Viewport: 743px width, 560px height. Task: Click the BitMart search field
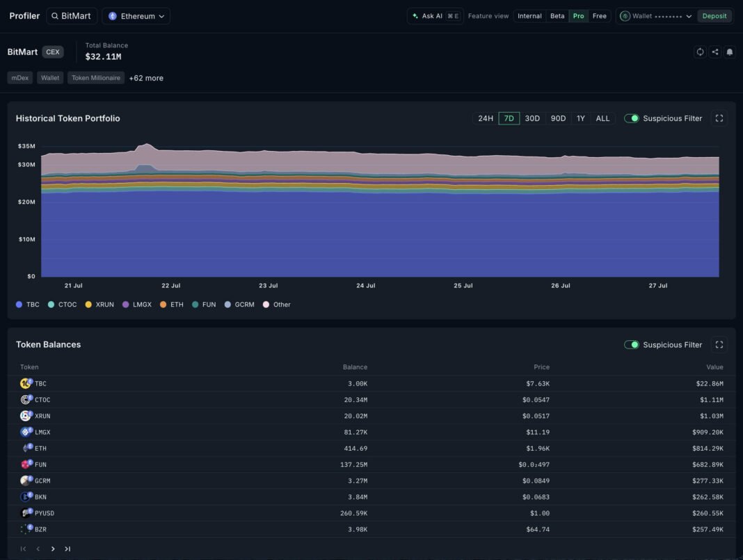72,16
